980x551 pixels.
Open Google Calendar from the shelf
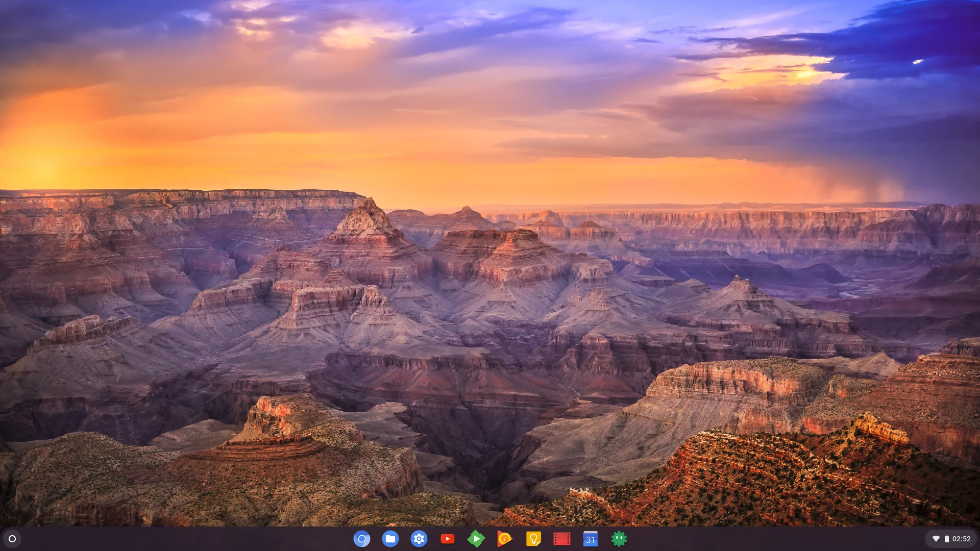pos(591,539)
